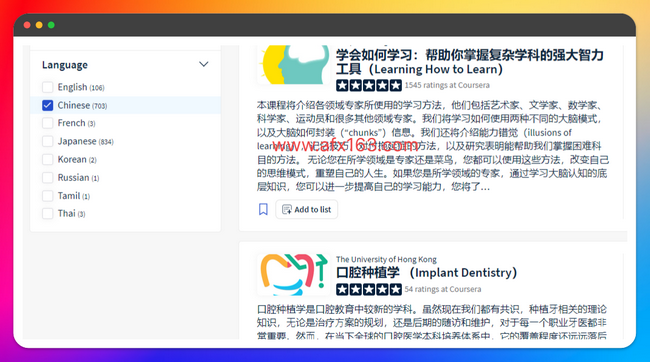Click the red close window button
The width and height of the screenshot is (650, 362).
(27, 25)
